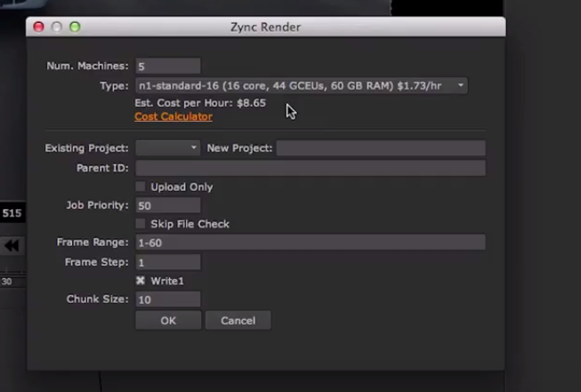
Task: Close the Zync Render dialog window
Action: pyautogui.click(x=38, y=27)
